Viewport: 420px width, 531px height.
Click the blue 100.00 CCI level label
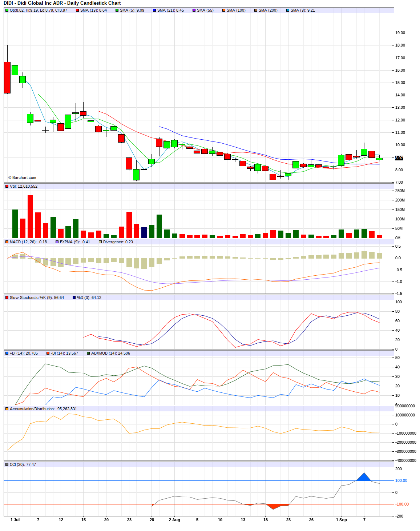coord(401,480)
